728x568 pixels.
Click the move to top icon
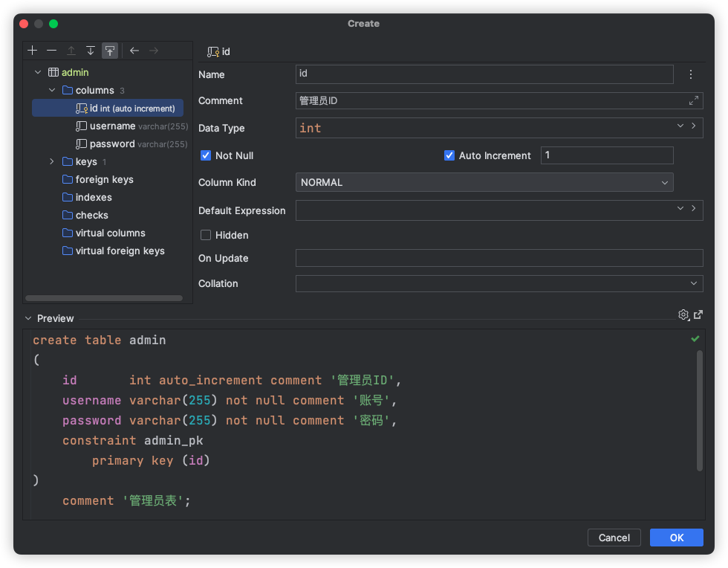click(110, 51)
